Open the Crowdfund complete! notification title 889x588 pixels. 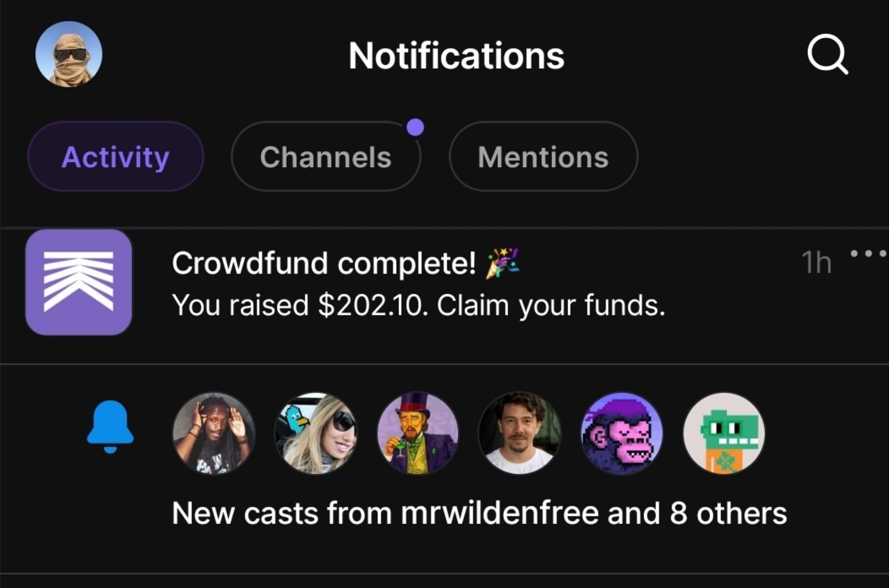pyautogui.click(x=324, y=263)
